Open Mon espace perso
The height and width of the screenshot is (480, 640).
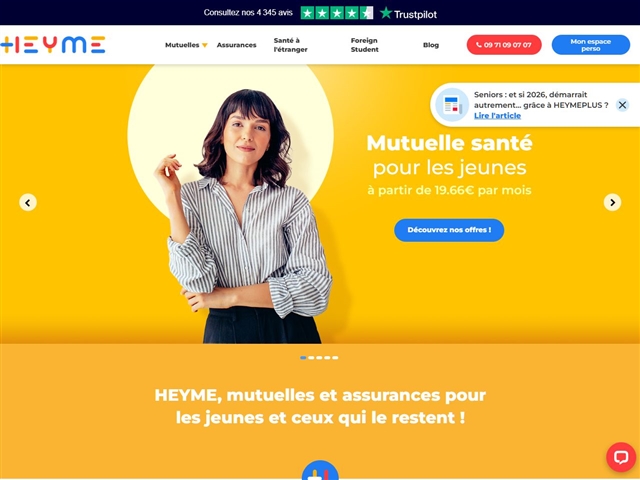591,45
